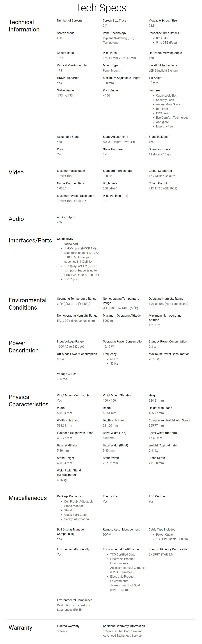Click the Quick Start Guide list item
Image resolution: width=202 pixels, height=644 pixels.
[76, 515]
